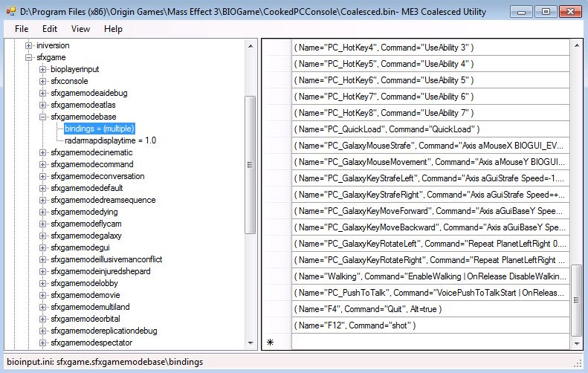Click the F12 shot command cell
Image resolution: width=588 pixels, height=373 pixels.
(x=430, y=325)
